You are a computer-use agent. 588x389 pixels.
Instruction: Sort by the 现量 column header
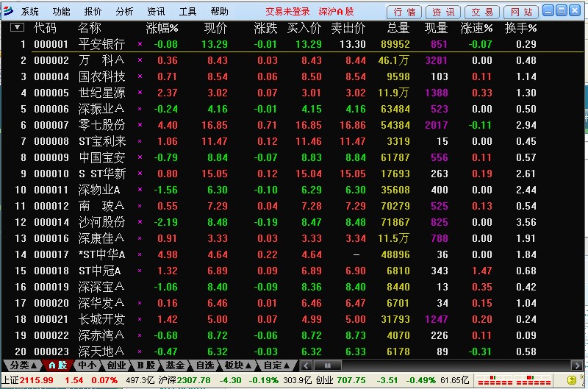coord(436,28)
